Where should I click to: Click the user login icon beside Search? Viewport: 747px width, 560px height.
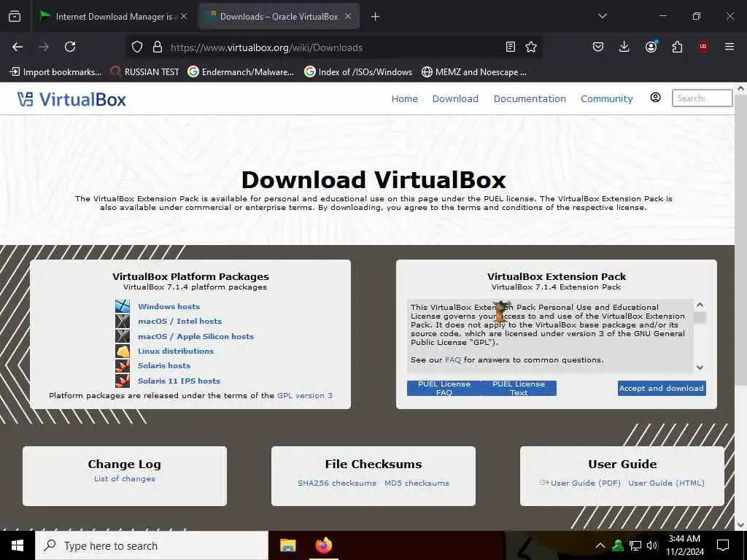tap(656, 98)
